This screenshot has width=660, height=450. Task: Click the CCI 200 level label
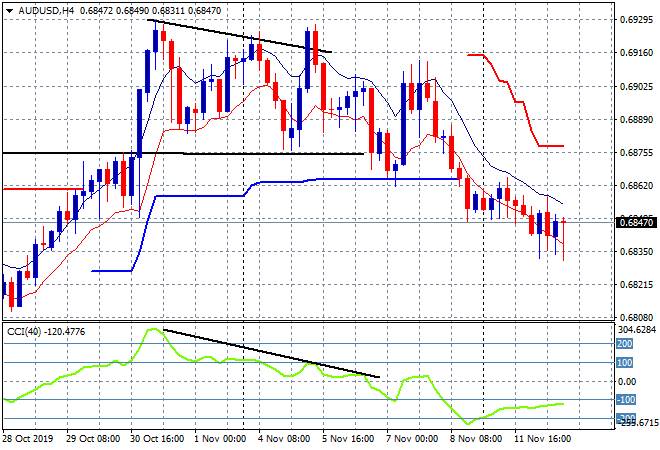pyautogui.click(x=625, y=343)
